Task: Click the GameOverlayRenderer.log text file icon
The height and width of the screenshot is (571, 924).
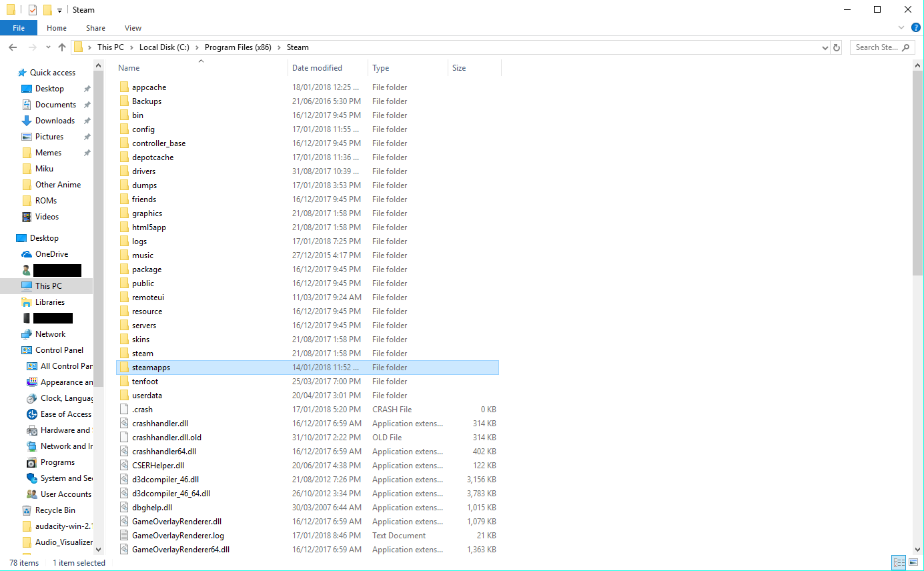Action: (124, 536)
